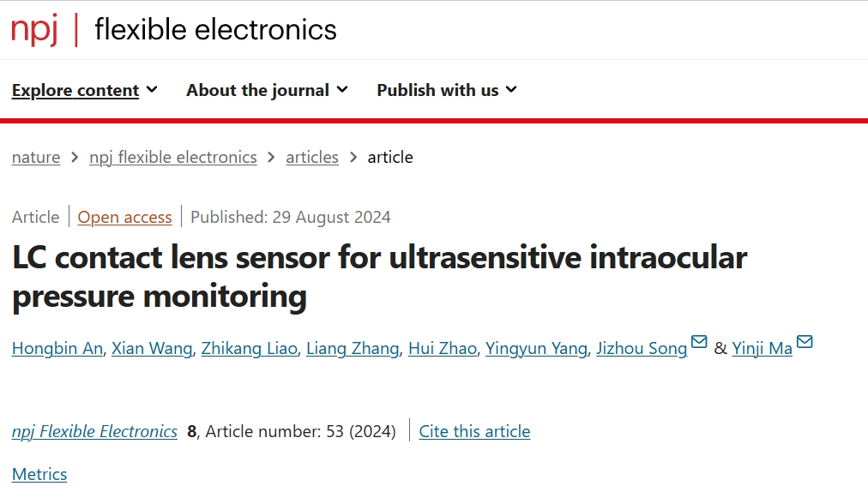Open the npj Flexible Electronics journal citation link

click(95, 432)
